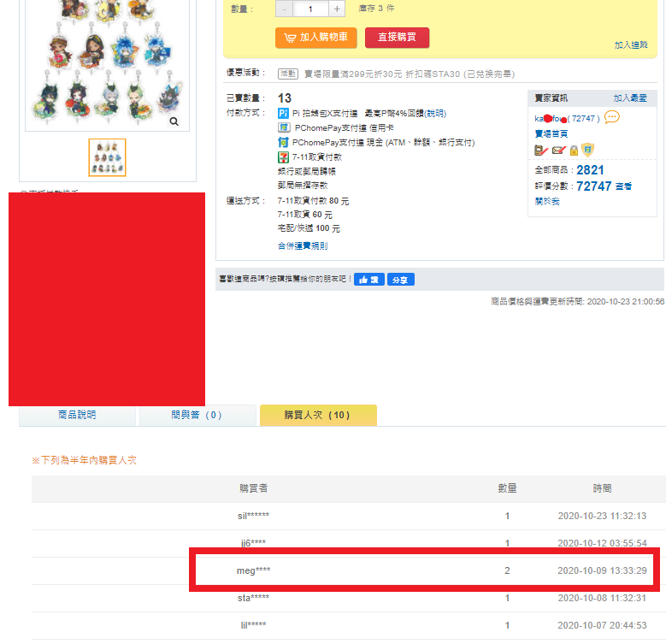Increase quantity with the plus button
Screen dimensions: 666x644
[x=337, y=9]
